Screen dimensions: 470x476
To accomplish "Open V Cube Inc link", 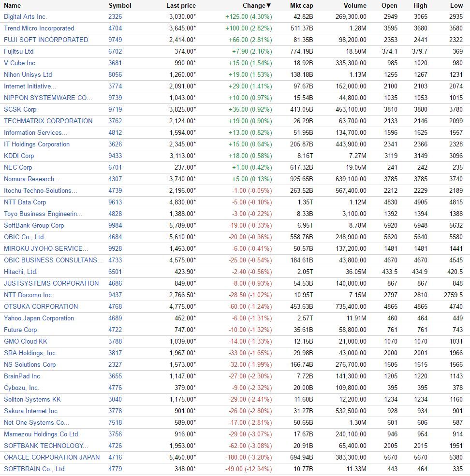I will point(19,63).
